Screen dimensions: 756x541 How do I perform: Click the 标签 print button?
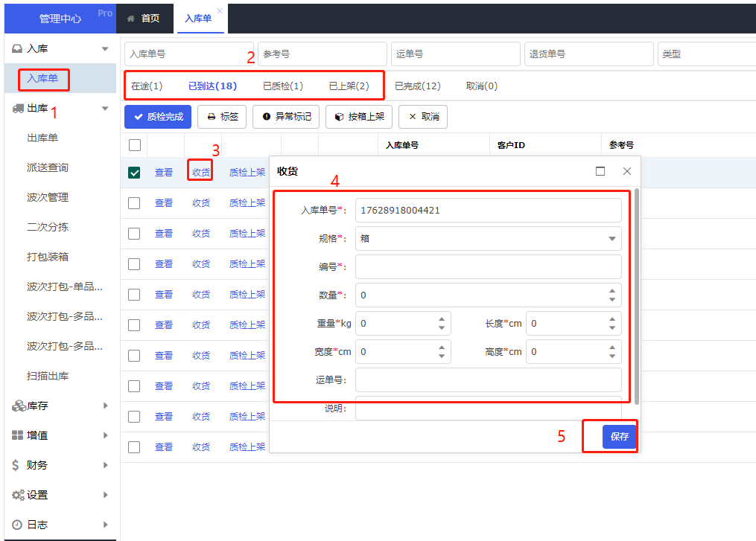point(222,117)
